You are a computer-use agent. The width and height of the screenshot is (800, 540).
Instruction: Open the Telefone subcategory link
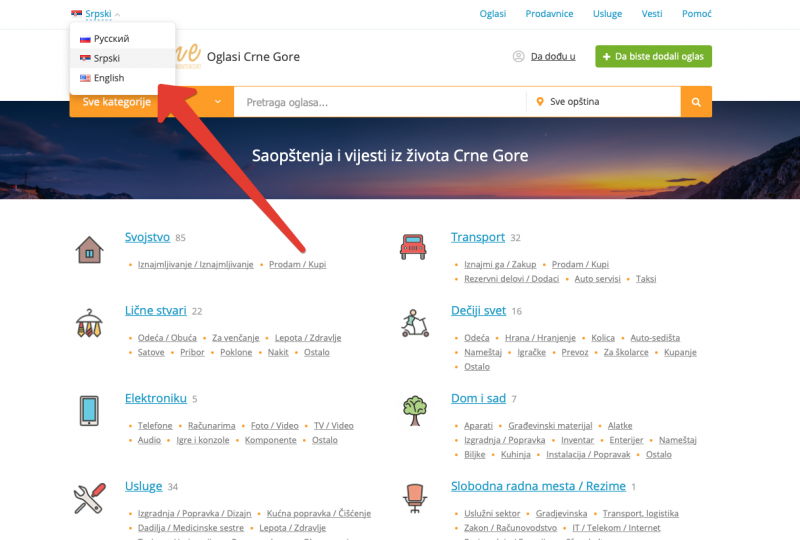(155, 426)
